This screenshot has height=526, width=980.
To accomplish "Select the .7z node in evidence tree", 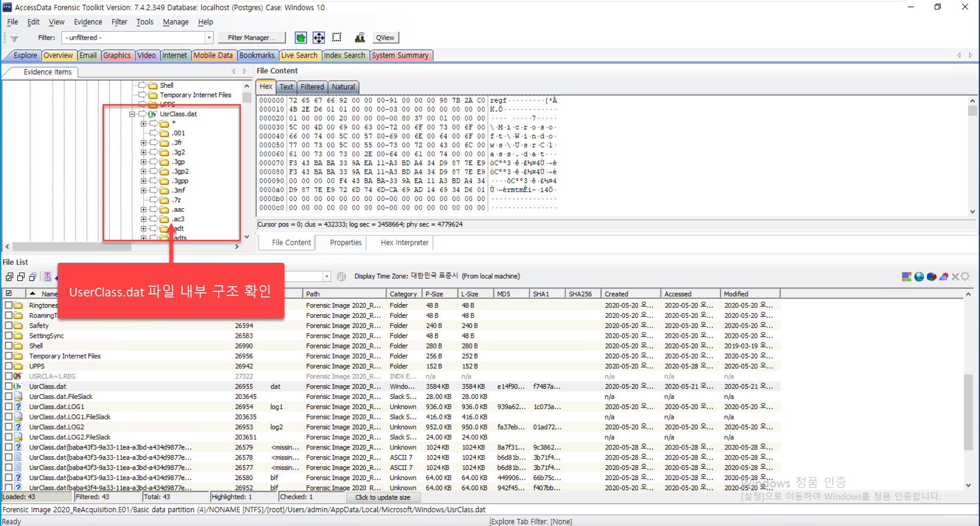I will coord(176,200).
